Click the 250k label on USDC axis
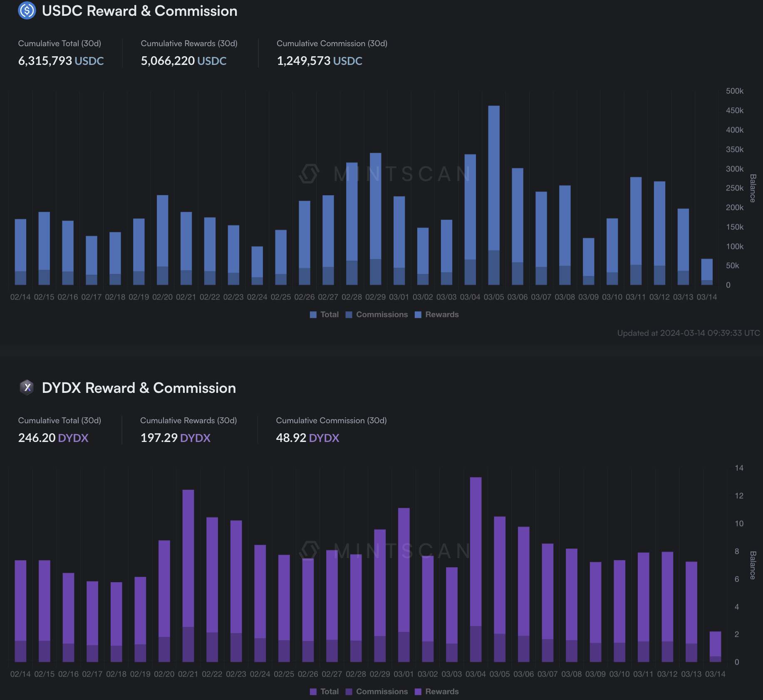Image resolution: width=763 pixels, height=700 pixels. coord(735,188)
